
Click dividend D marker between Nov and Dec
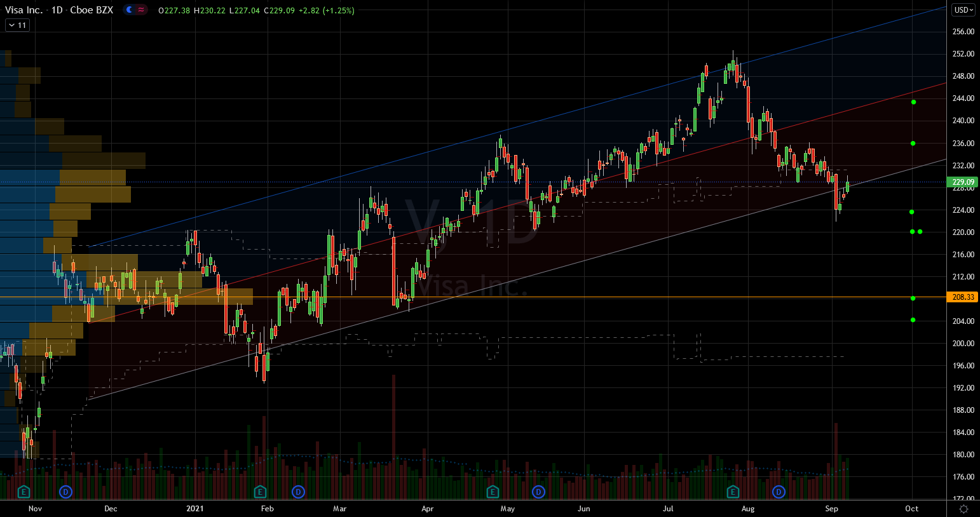point(65,492)
